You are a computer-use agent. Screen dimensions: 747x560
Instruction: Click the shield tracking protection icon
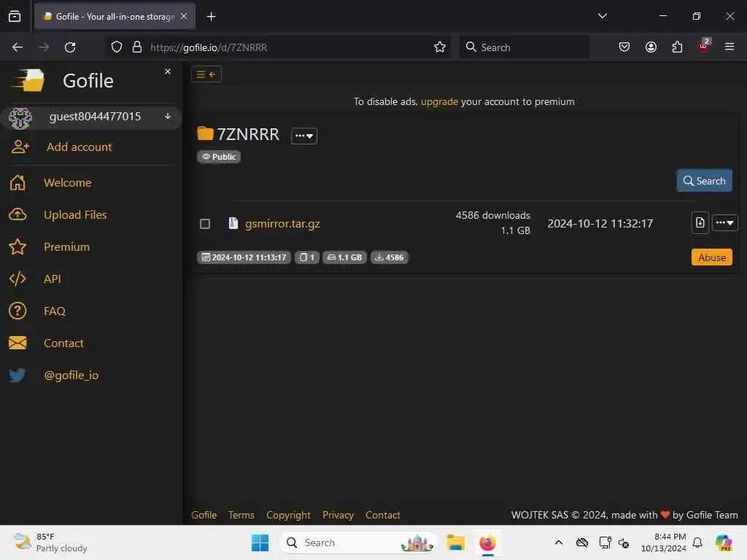[117, 47]
